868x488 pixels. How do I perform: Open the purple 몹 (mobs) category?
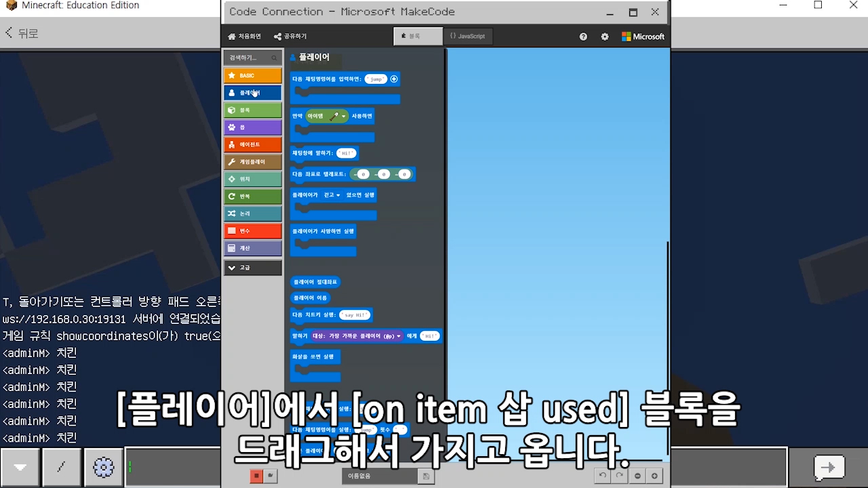[252, 127]
